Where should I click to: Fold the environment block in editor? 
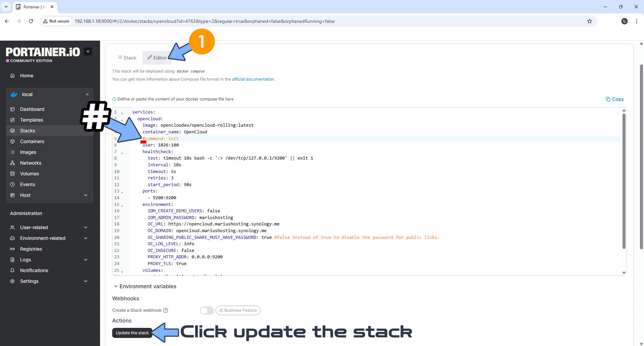(x=122, y=206)
